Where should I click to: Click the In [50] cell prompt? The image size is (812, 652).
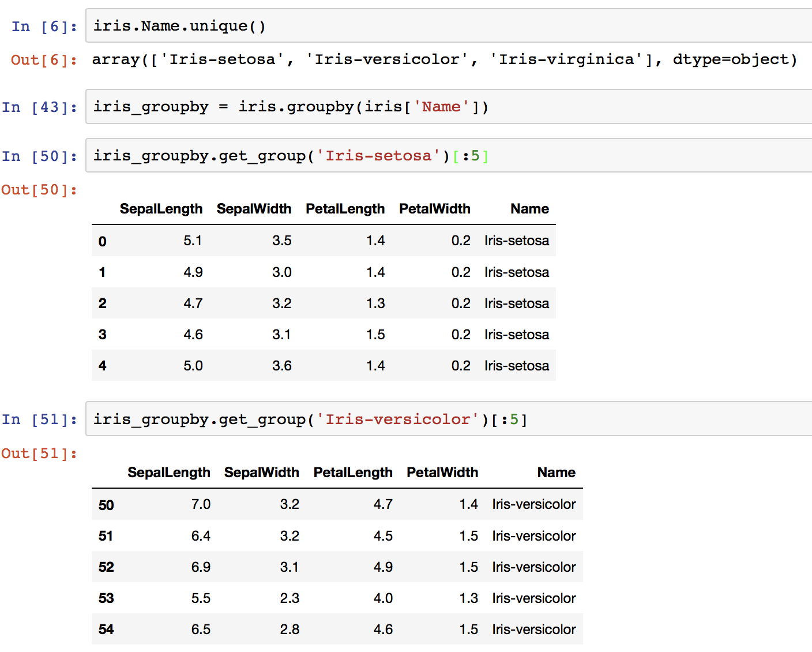pyautogui.click(x=40, y=156)
